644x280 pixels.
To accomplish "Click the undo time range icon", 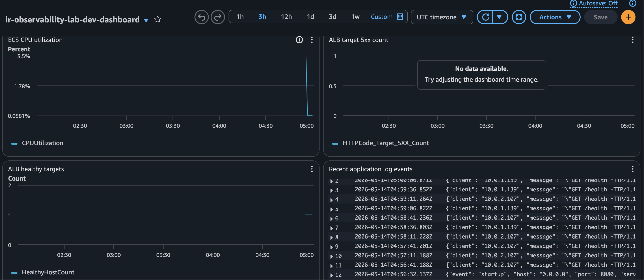I will click(201, 17).
